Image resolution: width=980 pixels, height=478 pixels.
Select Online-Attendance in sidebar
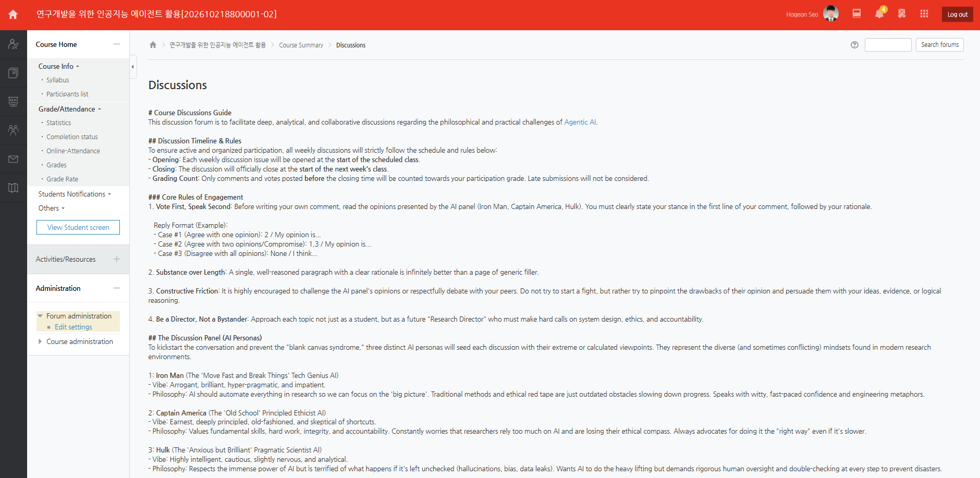pos(73,151)
